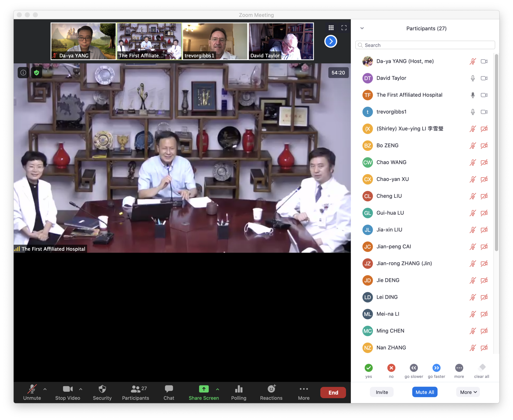Viewport: 513px width, 420px height.
Task: Select Jia-xin LIU in participants list
Action: (x=425, y=230)
